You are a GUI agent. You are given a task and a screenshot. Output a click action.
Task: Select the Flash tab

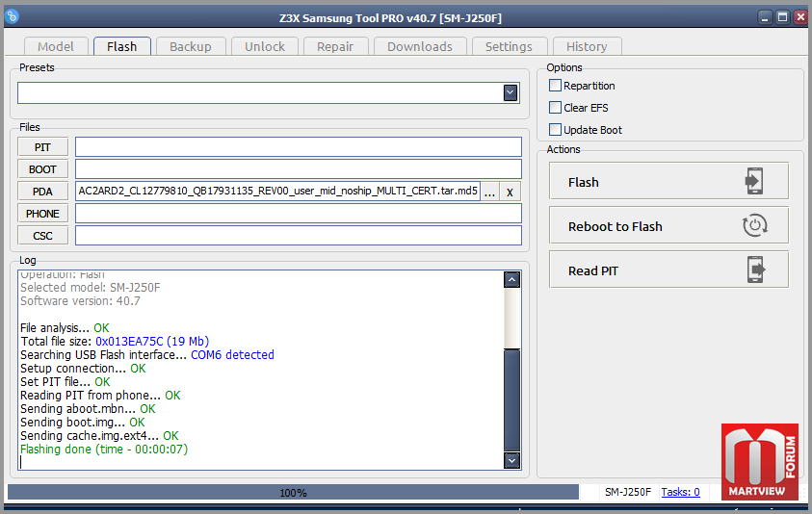click(122, 46)
